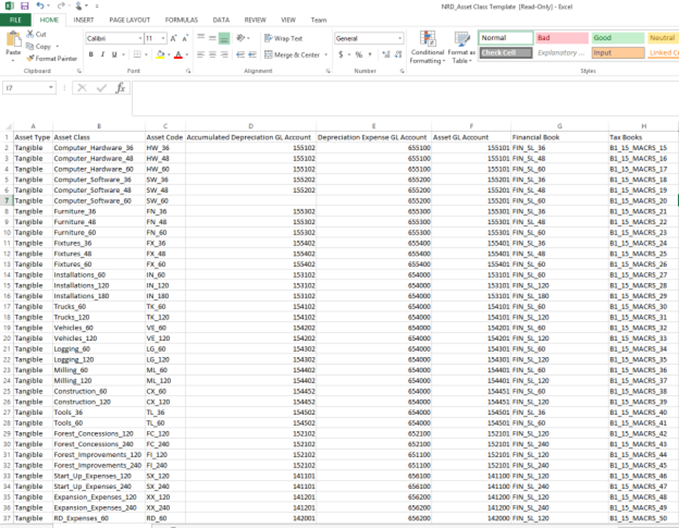This screenshot has width=679, height=528.
Task: Click the formula bar Enter checkmark icon
Action: [x=101, y=88]
